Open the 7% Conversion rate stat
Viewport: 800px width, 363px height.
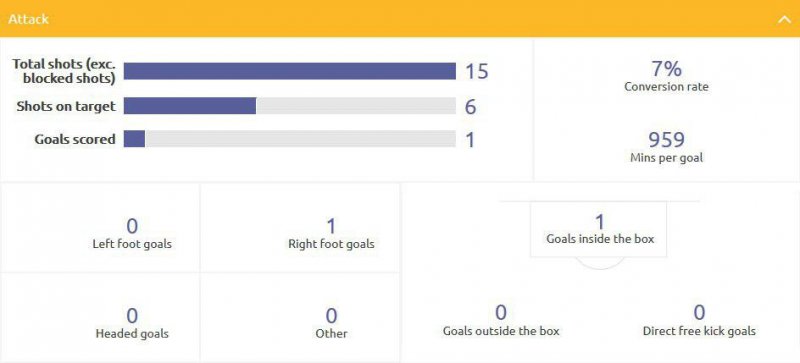coord(666,76)
